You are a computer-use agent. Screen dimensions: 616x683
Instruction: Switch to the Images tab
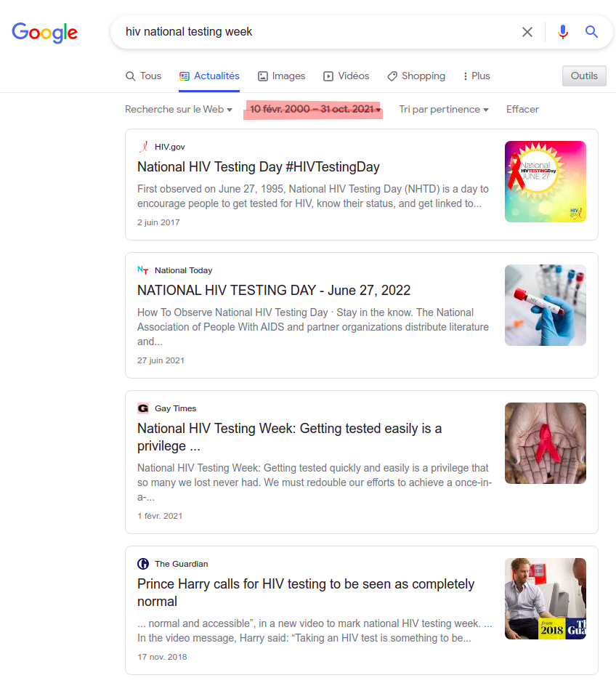coord(281,76)
